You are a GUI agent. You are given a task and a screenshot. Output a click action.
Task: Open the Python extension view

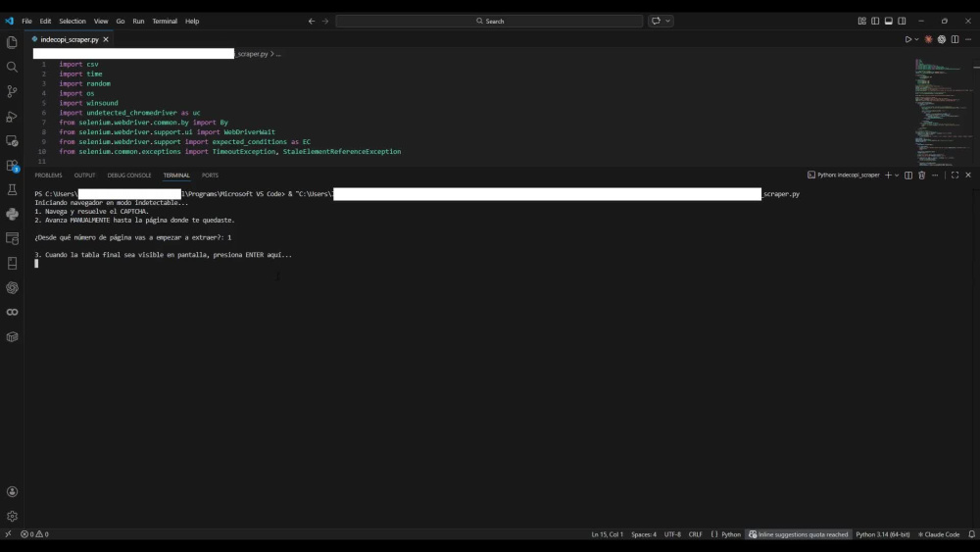click(x=12, y=214)
